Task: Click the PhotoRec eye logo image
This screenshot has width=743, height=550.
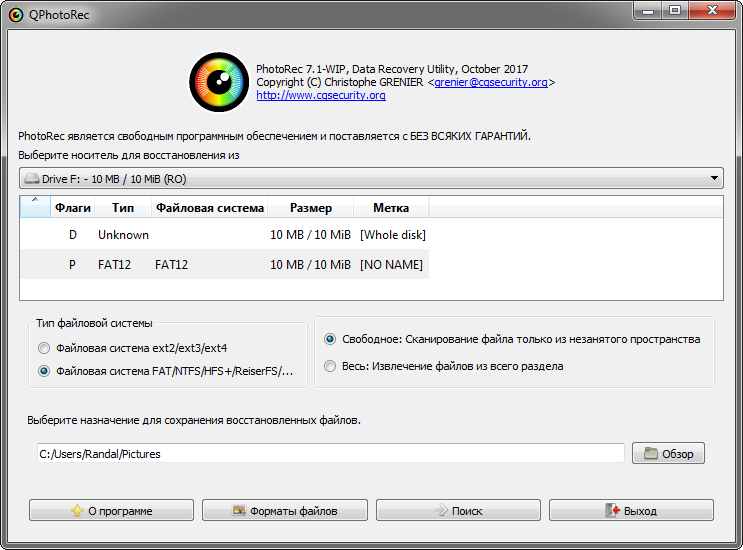Action: point(219,82)
